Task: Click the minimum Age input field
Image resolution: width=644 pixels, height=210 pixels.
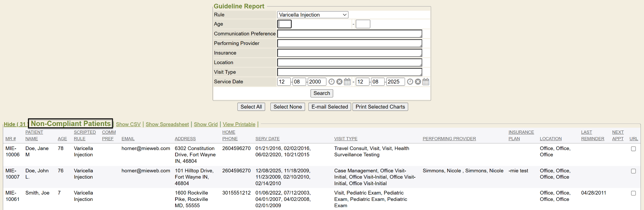Action: [x=285, y=24]
